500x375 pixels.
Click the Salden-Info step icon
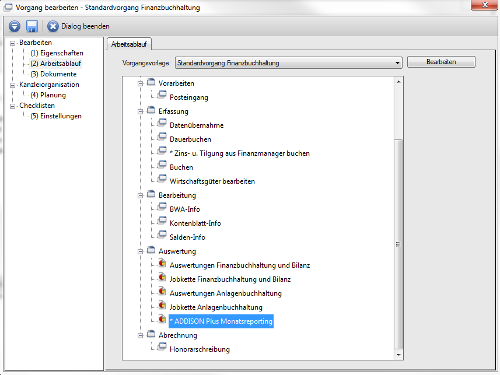pyautogui.click(x=162, y=236)
